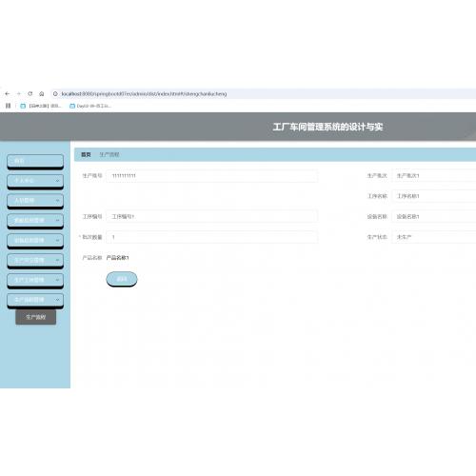
Task: Expand the 人员管理 sidebar menu chevron
Action: tap(57, 201)
